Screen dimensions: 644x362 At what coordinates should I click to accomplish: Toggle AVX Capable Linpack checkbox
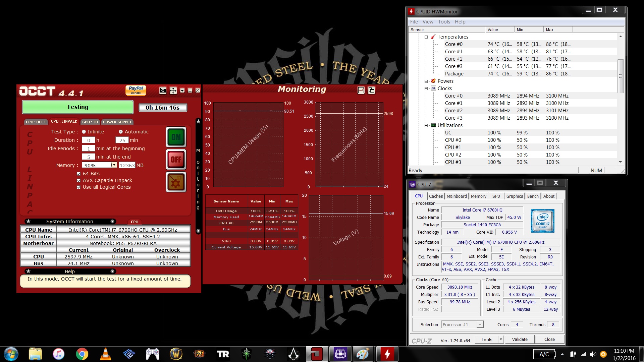point(79,180)
